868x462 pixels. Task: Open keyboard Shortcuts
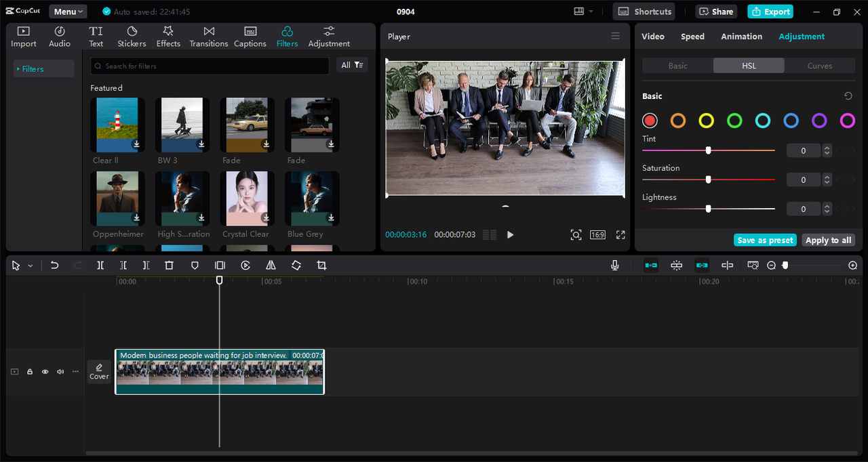coord(644,12)
